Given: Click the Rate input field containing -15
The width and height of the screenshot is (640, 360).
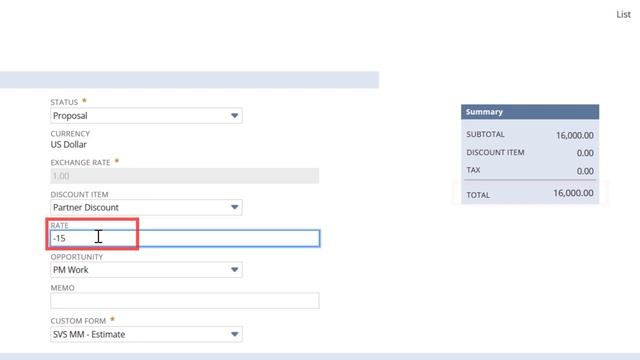Looking at the screenshot, I should [x=185, y=238].
